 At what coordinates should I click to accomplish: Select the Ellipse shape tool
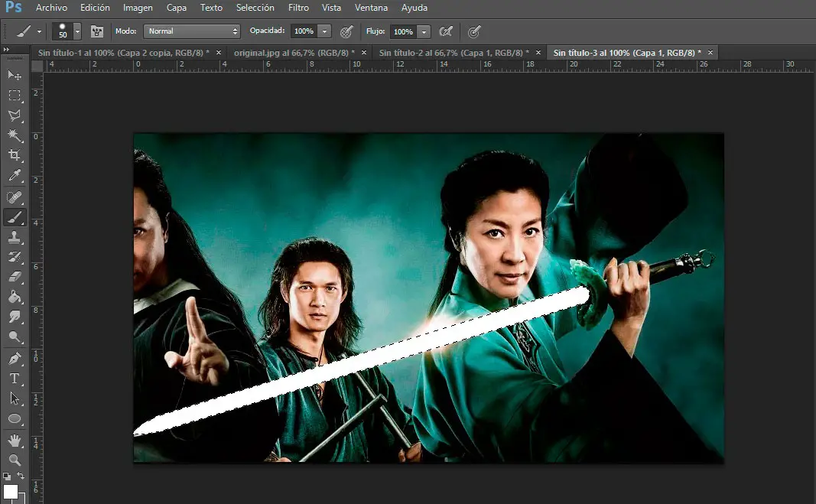(15, 419)
